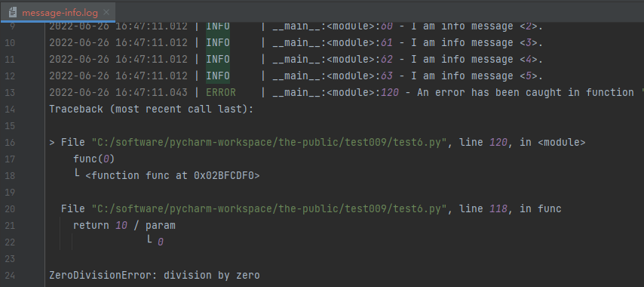Click the Traceback most recent call line

point(152,110)
